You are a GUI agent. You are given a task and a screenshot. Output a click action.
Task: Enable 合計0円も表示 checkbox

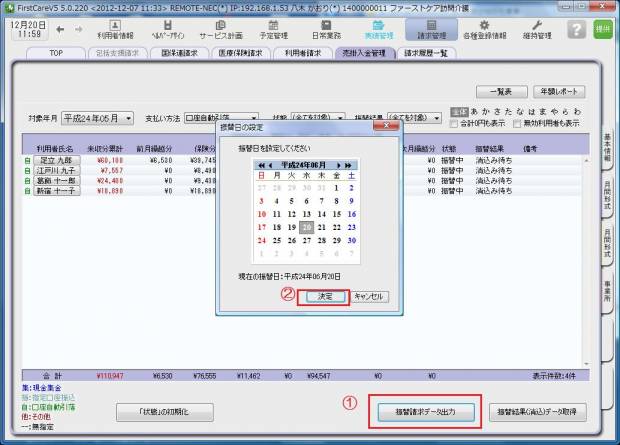click(x=456, y=124)
